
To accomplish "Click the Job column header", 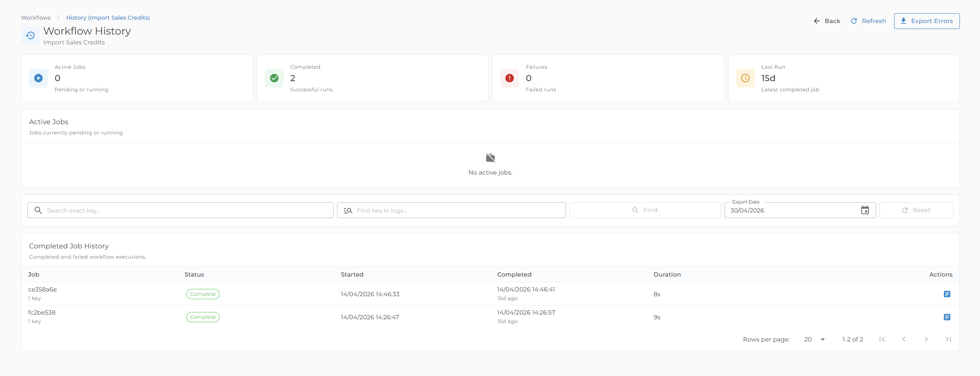I will click(34, 274).
